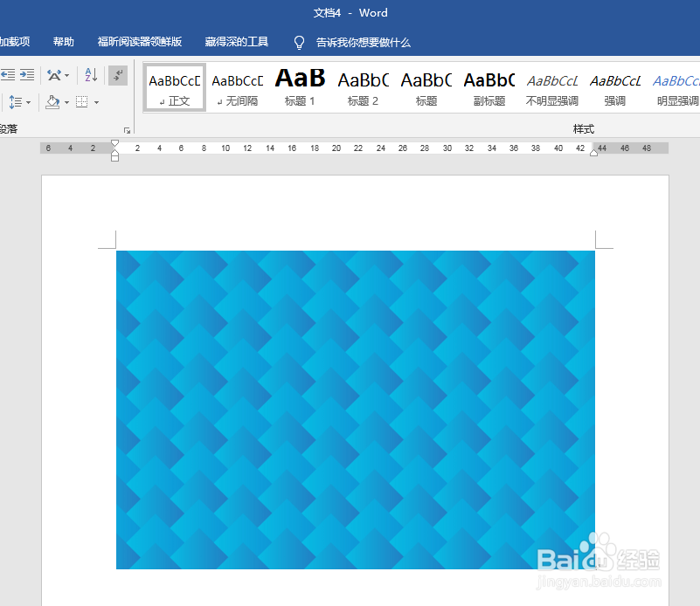The width and height of the screenshot is (700, 606).
Task: Click the decrease indent icon
Action: pos(8,74)
